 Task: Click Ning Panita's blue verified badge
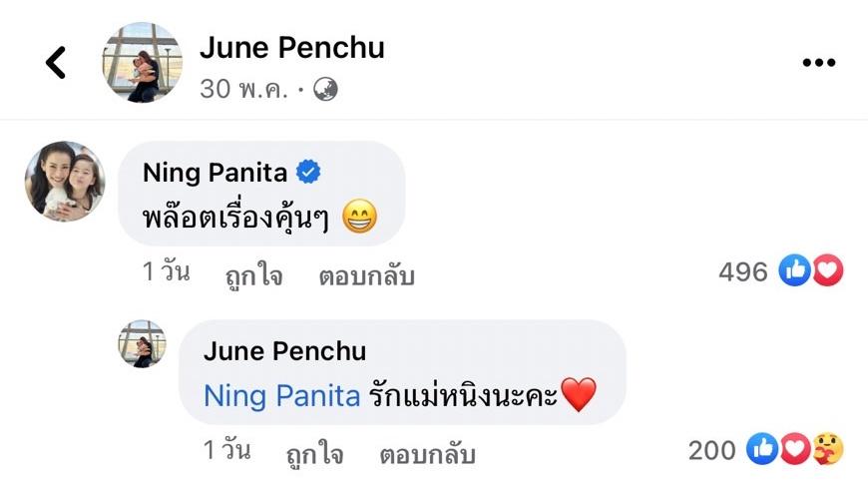click(x=309, y=173)
